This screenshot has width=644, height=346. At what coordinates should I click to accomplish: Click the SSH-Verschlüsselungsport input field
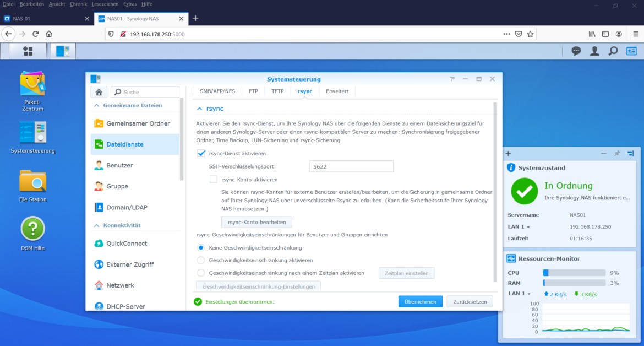point(351,166)
